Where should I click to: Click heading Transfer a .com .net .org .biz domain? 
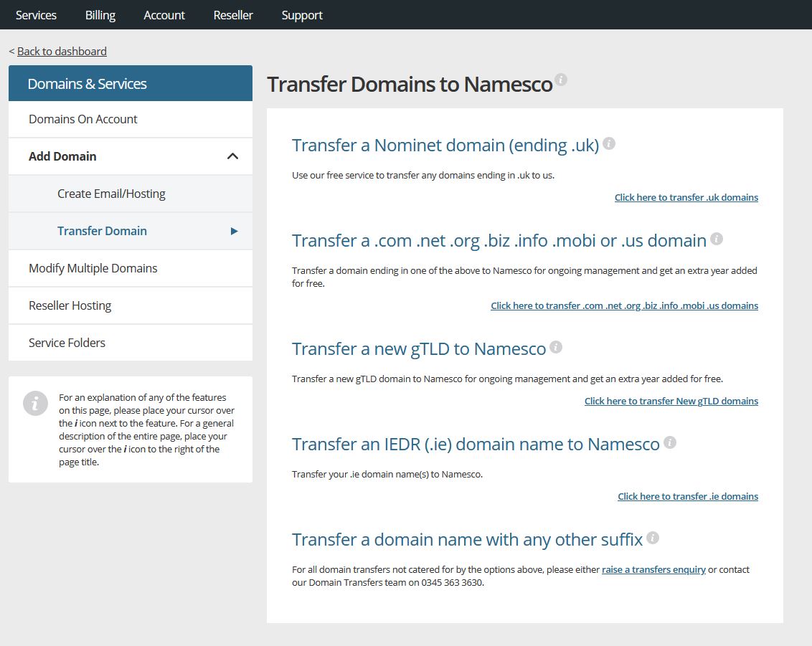click(499, 241)
